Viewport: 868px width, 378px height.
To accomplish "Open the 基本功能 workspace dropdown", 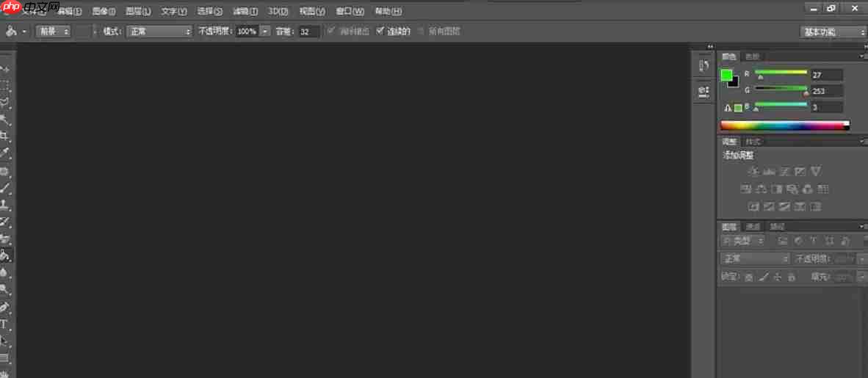I will click(833, 32).
